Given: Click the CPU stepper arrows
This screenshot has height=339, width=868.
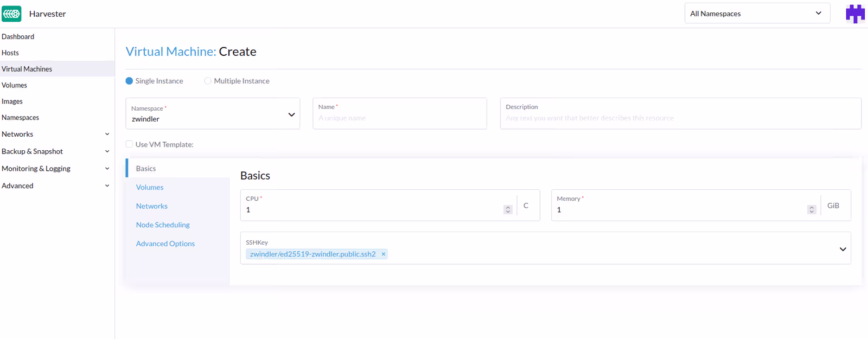Looking at the screenshot, I should pyautogui.click(x=508, y=209).
